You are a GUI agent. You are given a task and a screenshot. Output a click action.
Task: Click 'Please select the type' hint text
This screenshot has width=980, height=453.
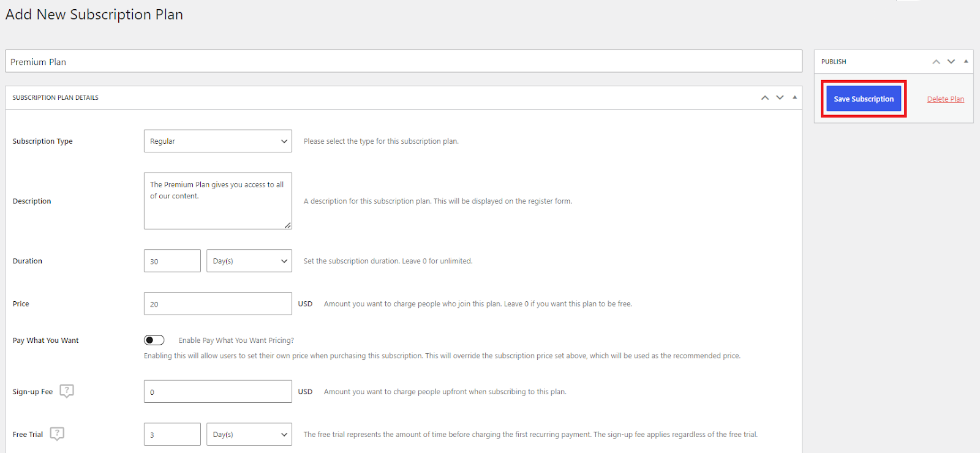[x=381, y=141]
